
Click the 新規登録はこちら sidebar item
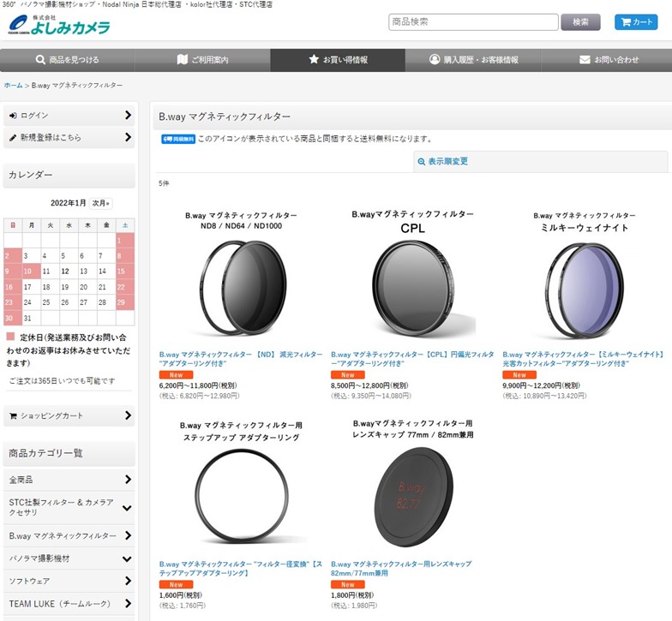click(x=69, y=137)
